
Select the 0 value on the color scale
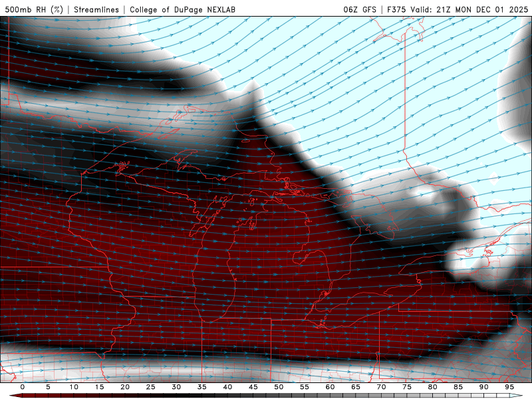tap(23, 387)
